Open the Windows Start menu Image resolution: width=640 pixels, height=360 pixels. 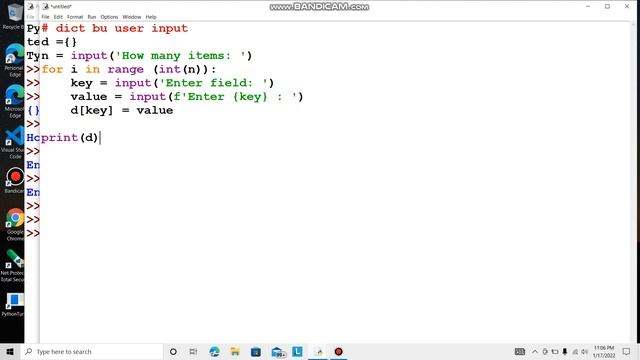[10, 351]
